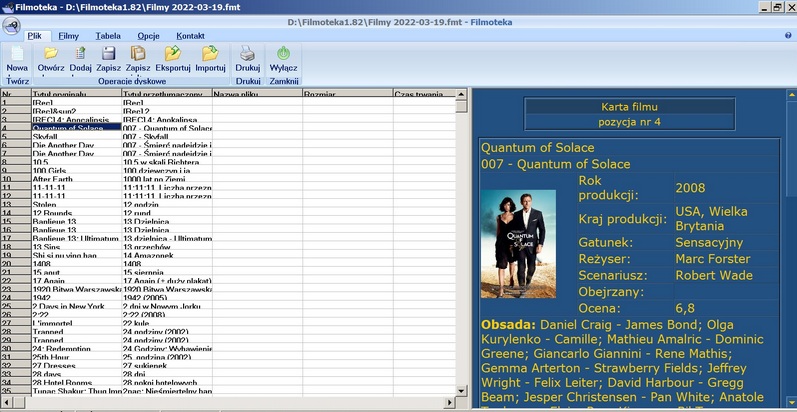Go to the Kontakt tab
This screenshot has height=412, width=797.
[x=190, y=35]
